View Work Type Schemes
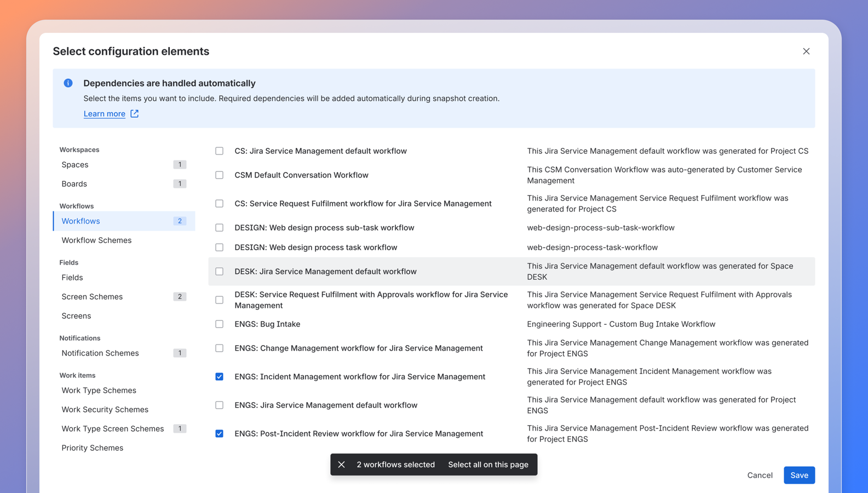 [x=124, y=391]
